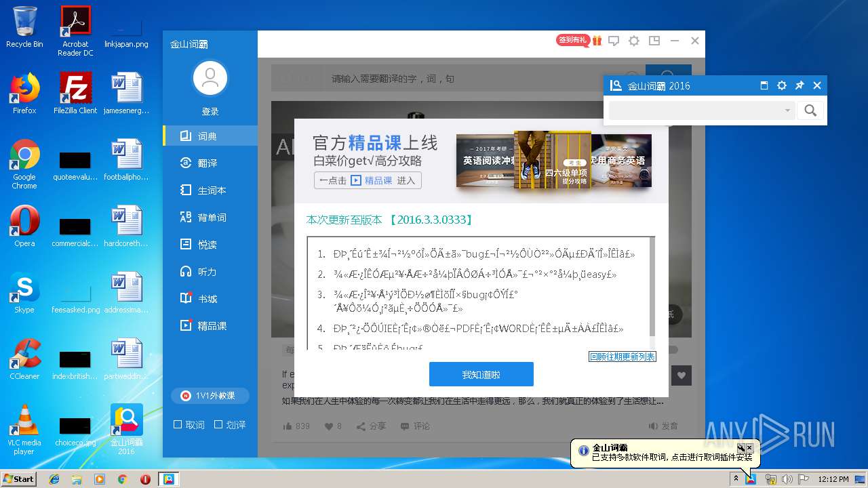Screen dimensions: 868x488
Task: Open the 书城 bookstore section
Action: [210, 299]
